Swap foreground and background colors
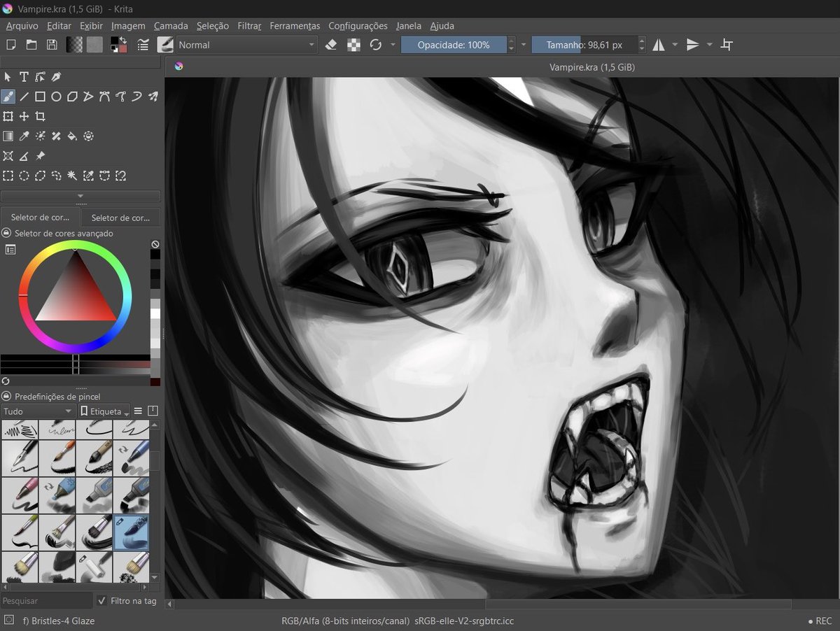This screenshot has width=840, height=631. pyautogui.click(x=123, y=40)
